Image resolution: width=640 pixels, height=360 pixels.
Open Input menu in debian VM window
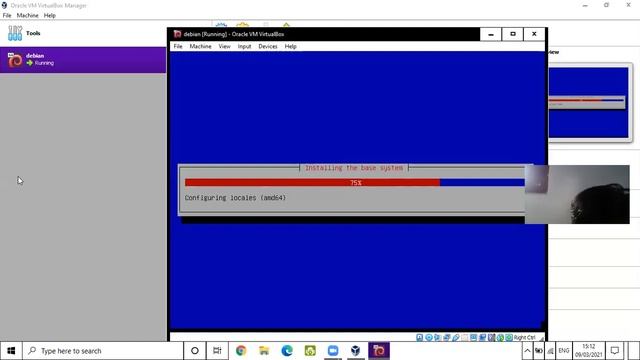tap(244, 47)
